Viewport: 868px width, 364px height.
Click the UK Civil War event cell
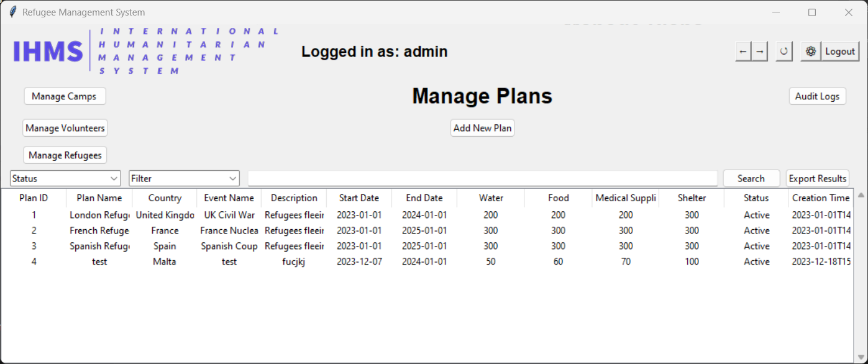pos(229,215)
